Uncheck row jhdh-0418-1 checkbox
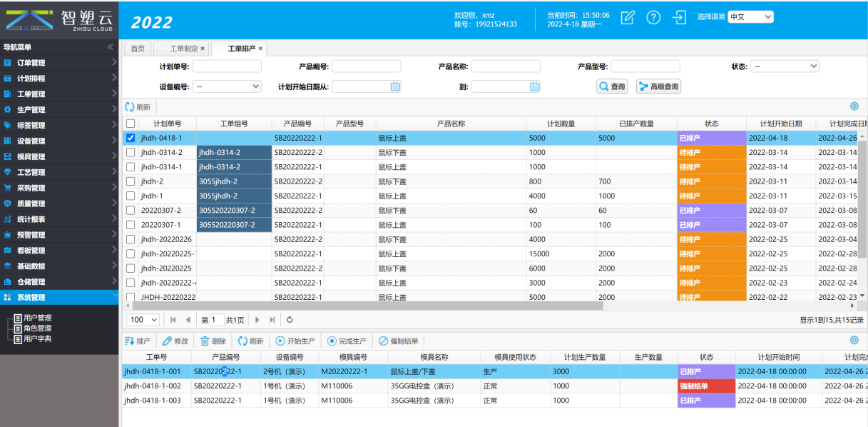Viewport: 868px width, 427px height. coord(131,138)
